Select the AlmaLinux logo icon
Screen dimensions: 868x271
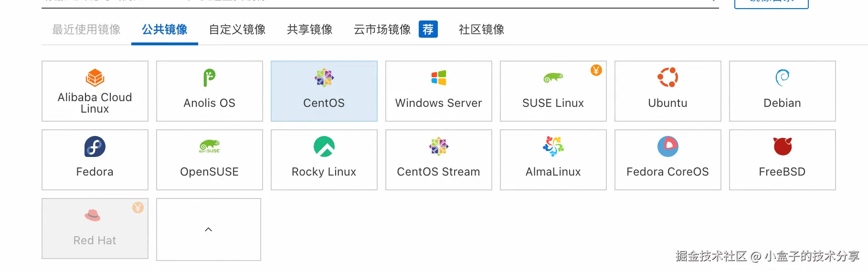coord(553,146)
